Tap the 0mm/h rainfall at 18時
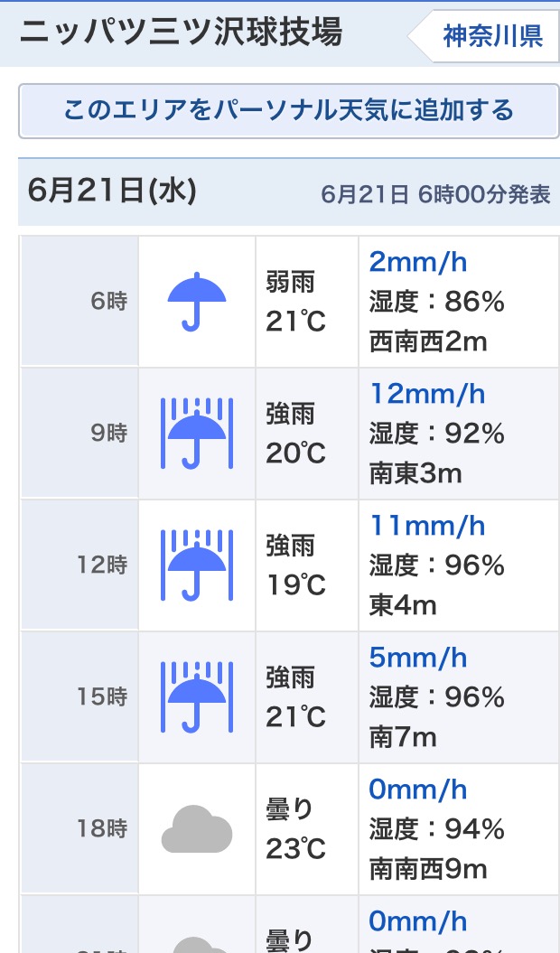 point(418,789)
